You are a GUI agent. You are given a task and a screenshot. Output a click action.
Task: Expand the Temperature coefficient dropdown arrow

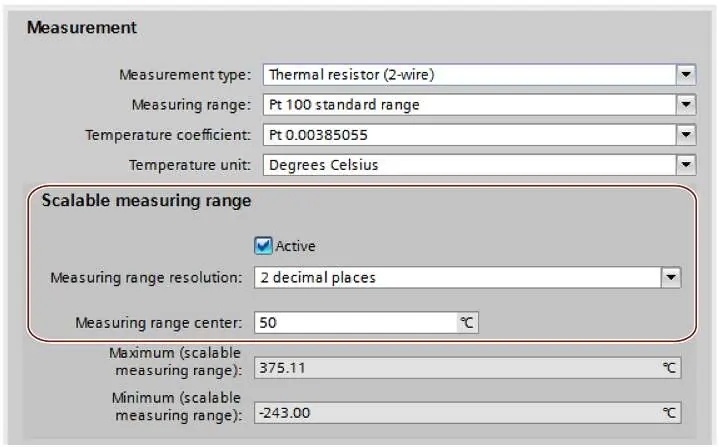686,135
